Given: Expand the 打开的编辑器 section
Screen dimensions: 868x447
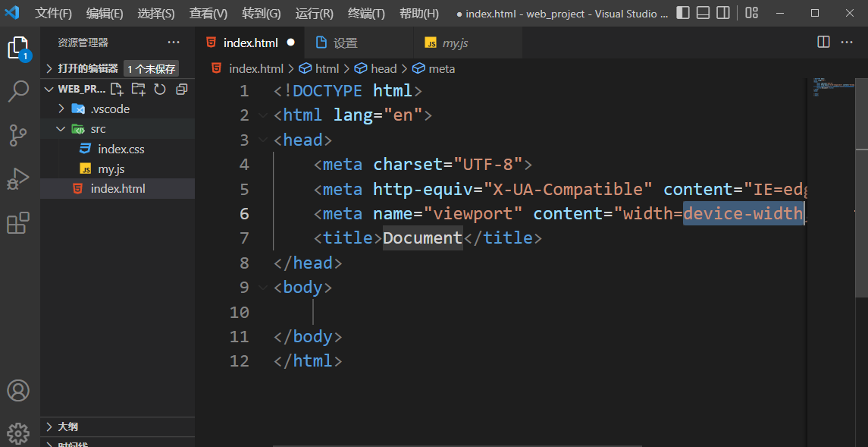Looking at the screenshot, I should click(49, 69).
